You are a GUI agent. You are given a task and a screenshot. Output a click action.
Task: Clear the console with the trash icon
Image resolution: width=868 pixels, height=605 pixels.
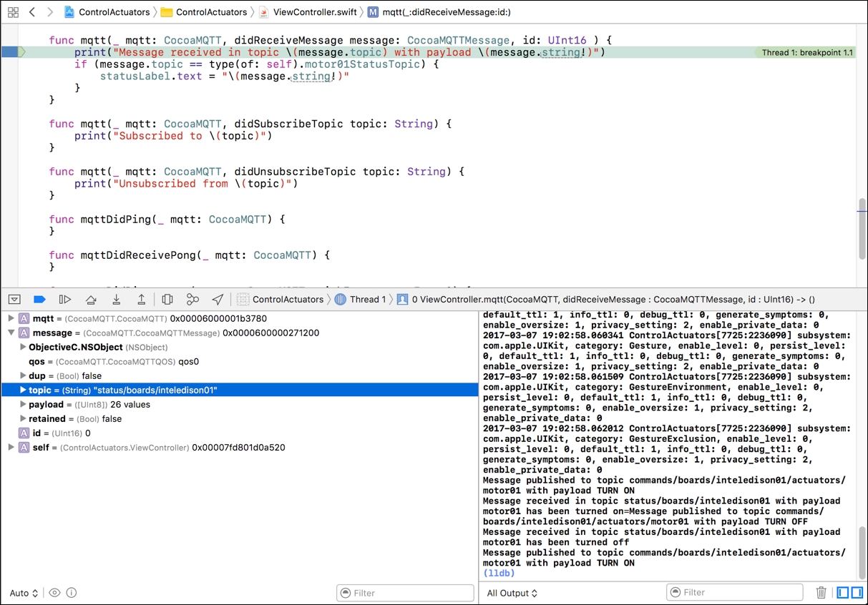(821, 593)
